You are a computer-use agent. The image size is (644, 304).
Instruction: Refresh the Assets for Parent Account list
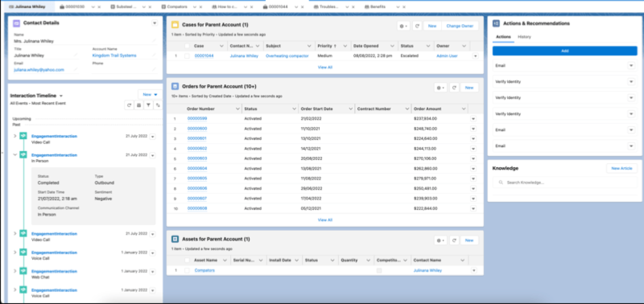[x=454, y=240]
